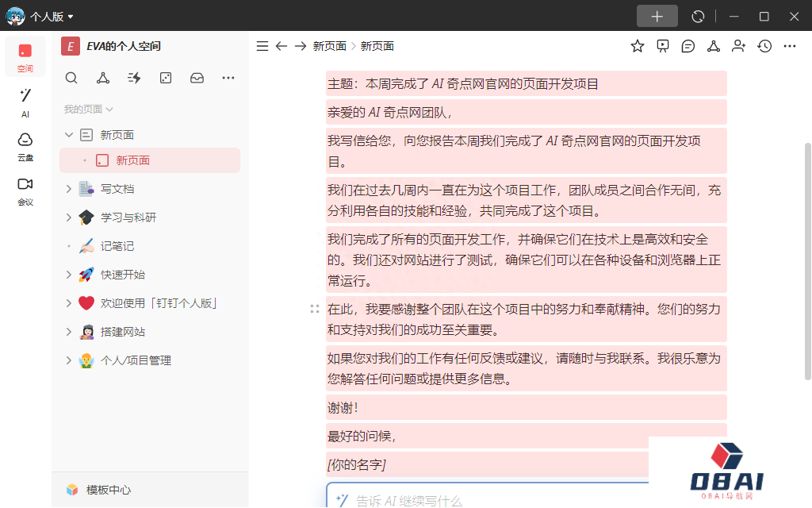Collapse the 新页面 parent tree node
The height and width of the screenshot is (508, 812).
(69, 135)
